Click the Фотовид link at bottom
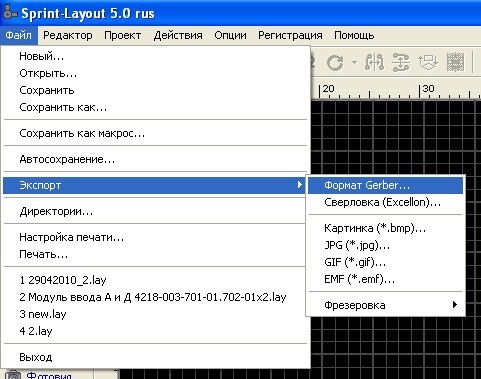481x379 pixels. click(49, 375)
